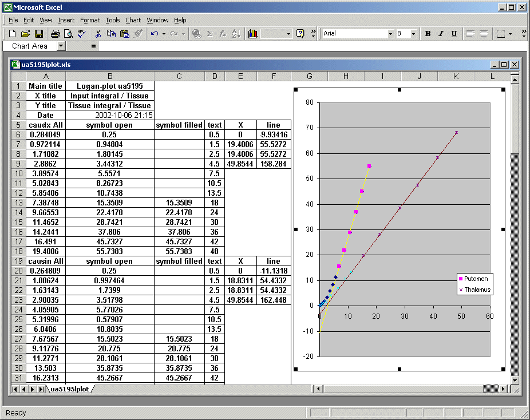Click the Undo arrow icon
Viewport: 530px width, 420px height.
click(154, 34)
